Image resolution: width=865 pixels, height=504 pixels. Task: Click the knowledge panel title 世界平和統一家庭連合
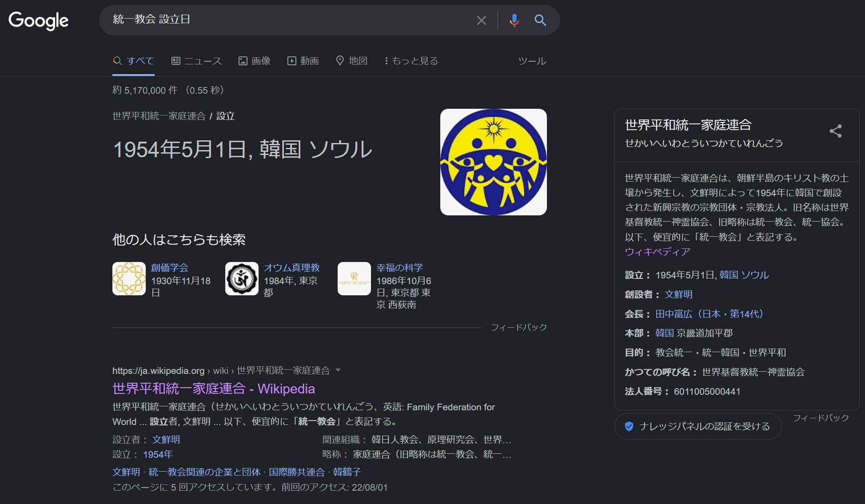tap(688, 125)
